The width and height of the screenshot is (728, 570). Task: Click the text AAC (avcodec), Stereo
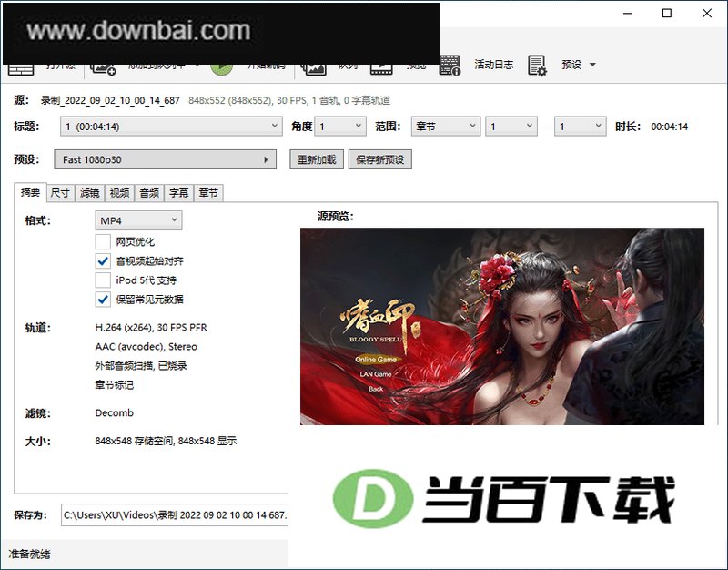[x=146, y=347]
